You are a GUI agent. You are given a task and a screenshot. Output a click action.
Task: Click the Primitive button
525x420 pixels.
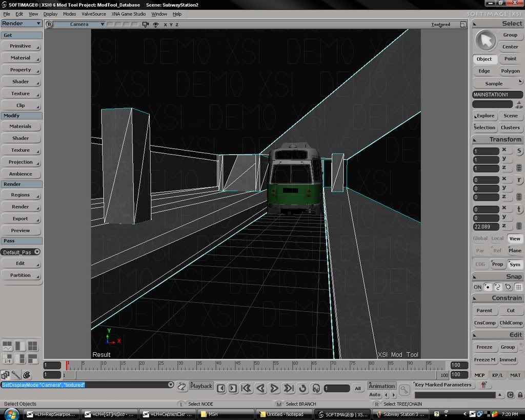[x=21, y=46]
